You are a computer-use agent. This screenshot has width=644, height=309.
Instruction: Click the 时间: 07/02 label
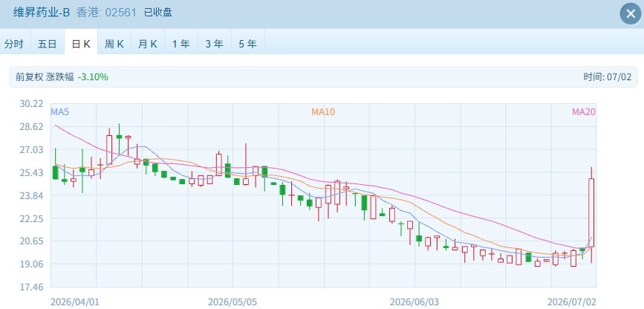(x=607, y=77)
